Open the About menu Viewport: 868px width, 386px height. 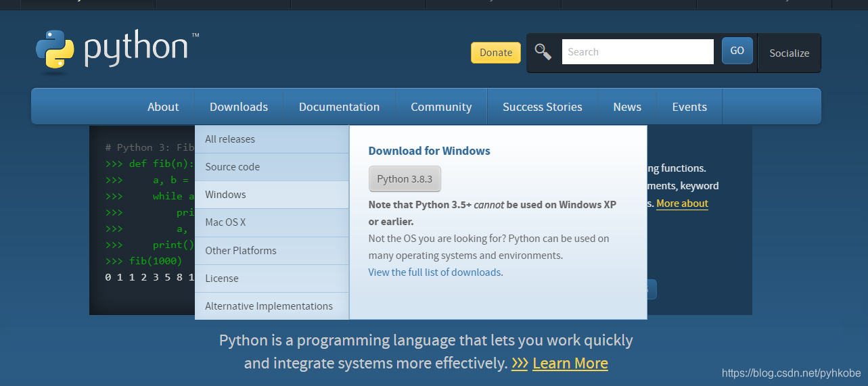coord(163,107)
